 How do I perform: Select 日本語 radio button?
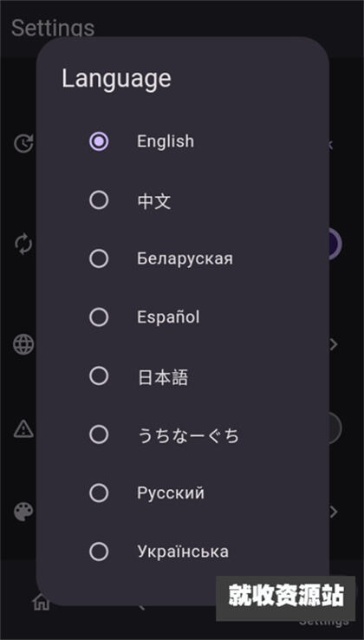pyautogui.click(x=99, y=376)
